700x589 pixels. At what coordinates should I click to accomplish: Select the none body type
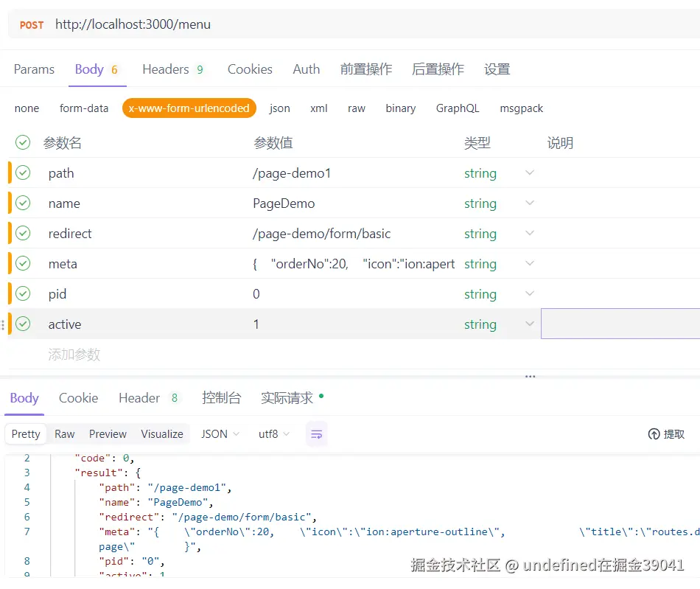(x=27, y=108)
